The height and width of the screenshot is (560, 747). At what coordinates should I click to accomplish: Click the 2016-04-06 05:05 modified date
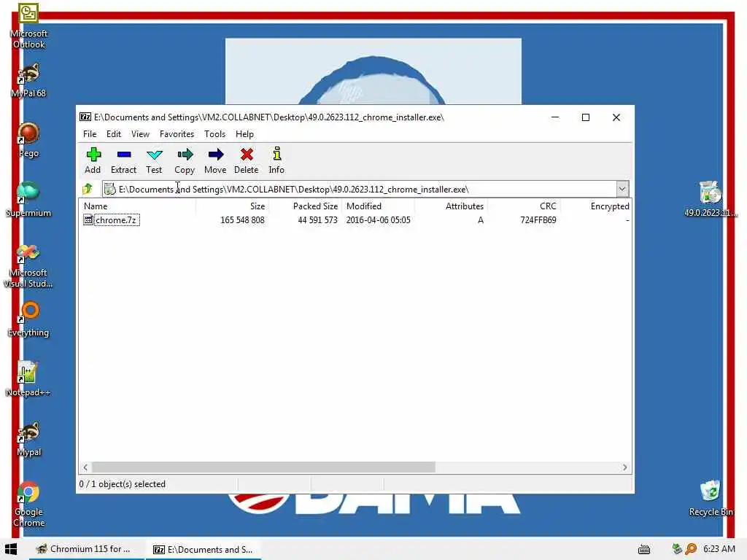point(379,220)
